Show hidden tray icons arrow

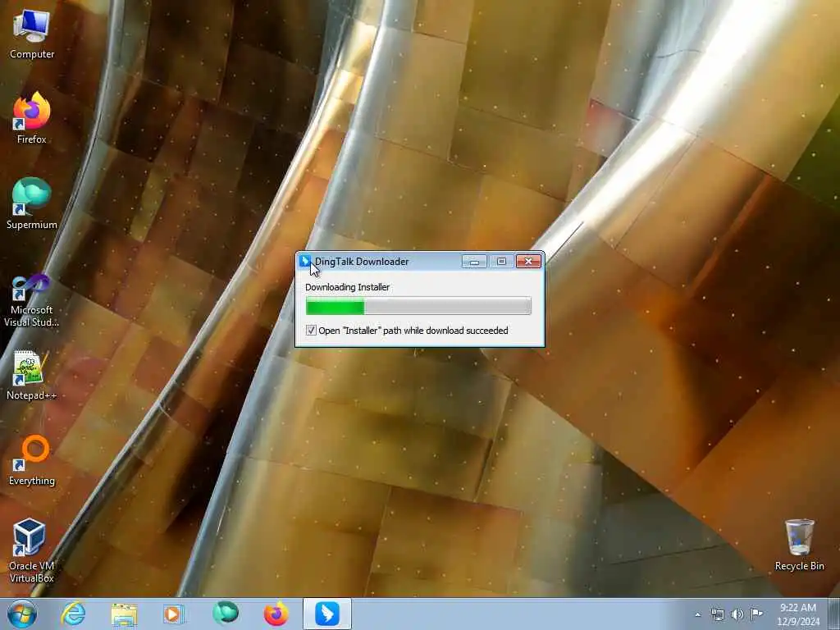pos(697,614)
